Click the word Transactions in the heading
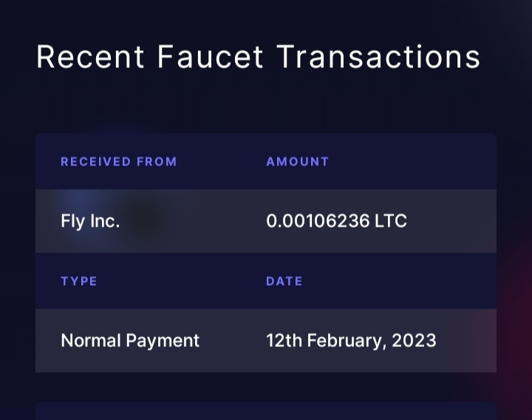This screenshot has height=420, width=532. (x=378, y=57)
